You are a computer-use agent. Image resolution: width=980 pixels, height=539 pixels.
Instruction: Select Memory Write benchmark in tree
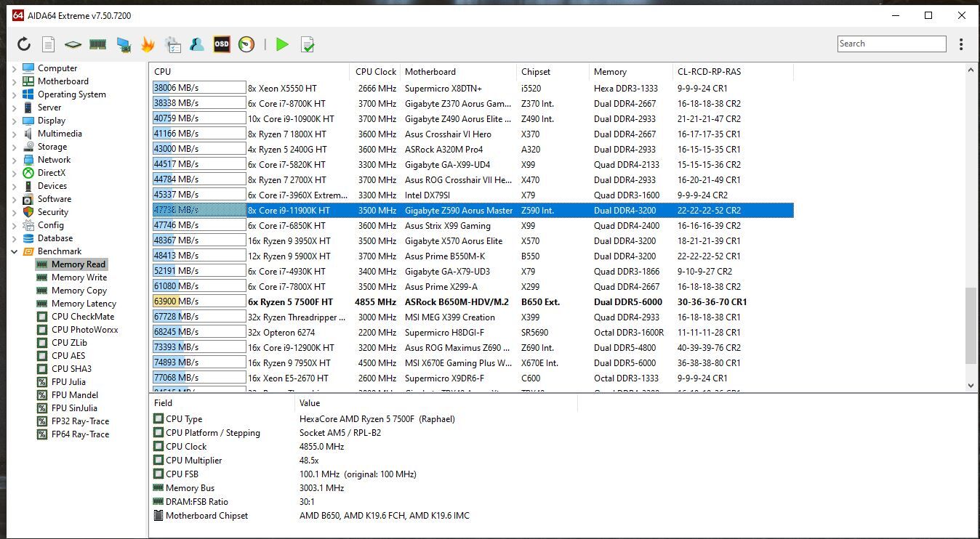(x=79, y=277)
